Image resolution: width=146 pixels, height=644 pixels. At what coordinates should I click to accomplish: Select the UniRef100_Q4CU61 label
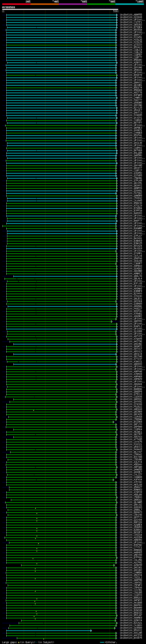[x=131, y=567]
